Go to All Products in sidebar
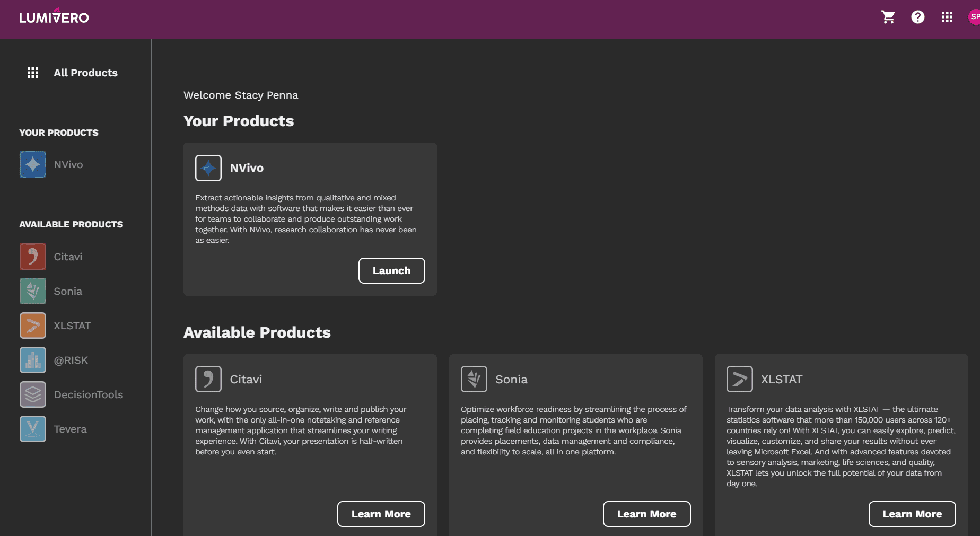Viewport: 980px width, 536px height. [85, 73]
